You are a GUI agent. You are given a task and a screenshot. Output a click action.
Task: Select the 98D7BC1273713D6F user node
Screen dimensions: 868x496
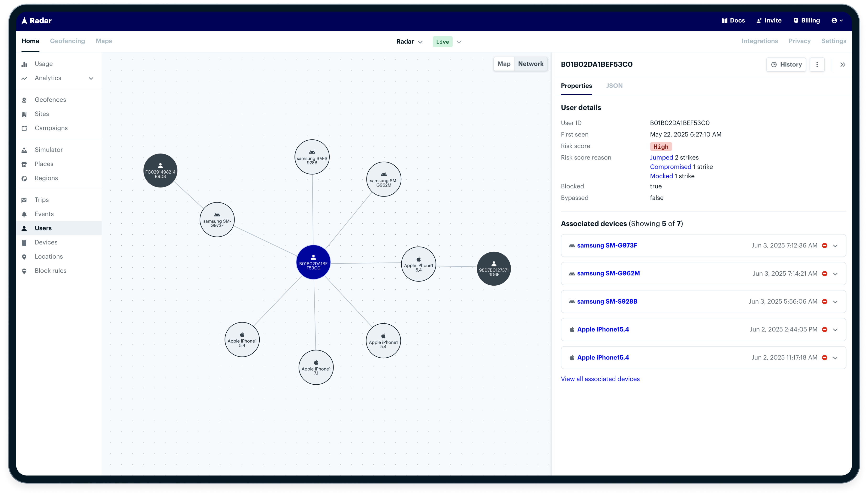click(494, 268)
